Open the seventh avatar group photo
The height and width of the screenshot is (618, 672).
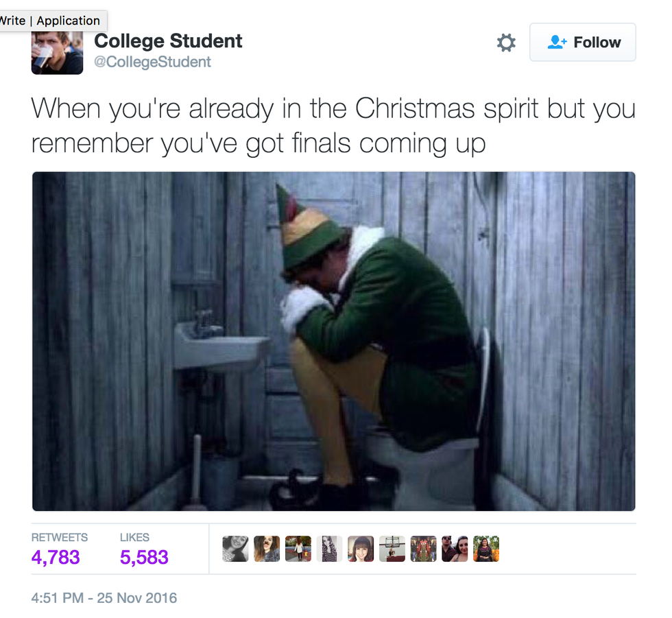424,549
